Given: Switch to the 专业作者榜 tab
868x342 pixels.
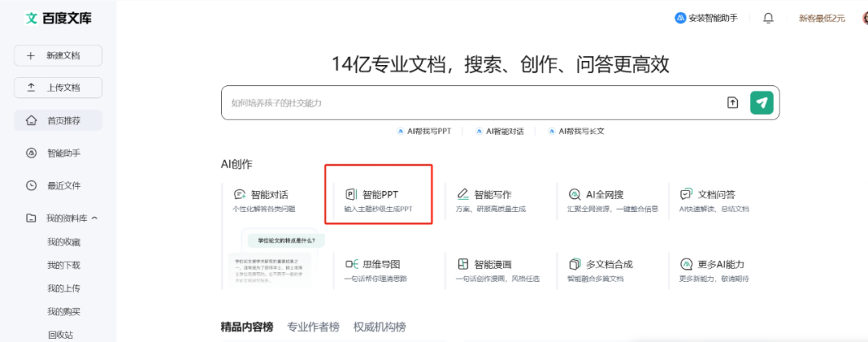Looking at the screenshot, I should click(x=313, y=327).
